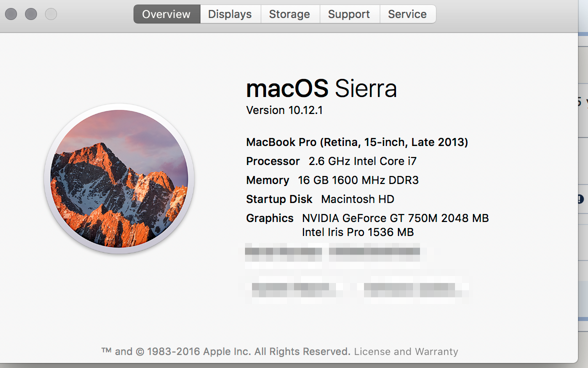Click the Macintosh HD startup disk value
Screen dimensions: 588x368
coord(358,199)
